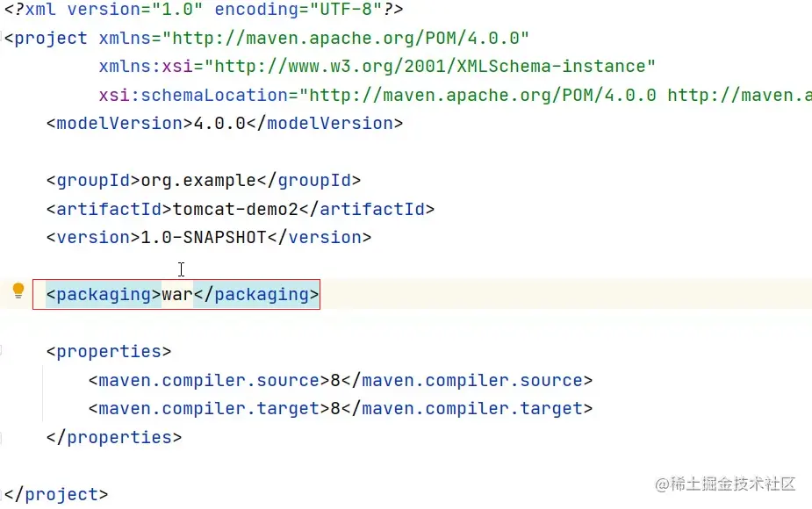The height and width of the screenshot is (509, 812).
Task: Click the maven.compiler.target line
Action: (341, 409)
